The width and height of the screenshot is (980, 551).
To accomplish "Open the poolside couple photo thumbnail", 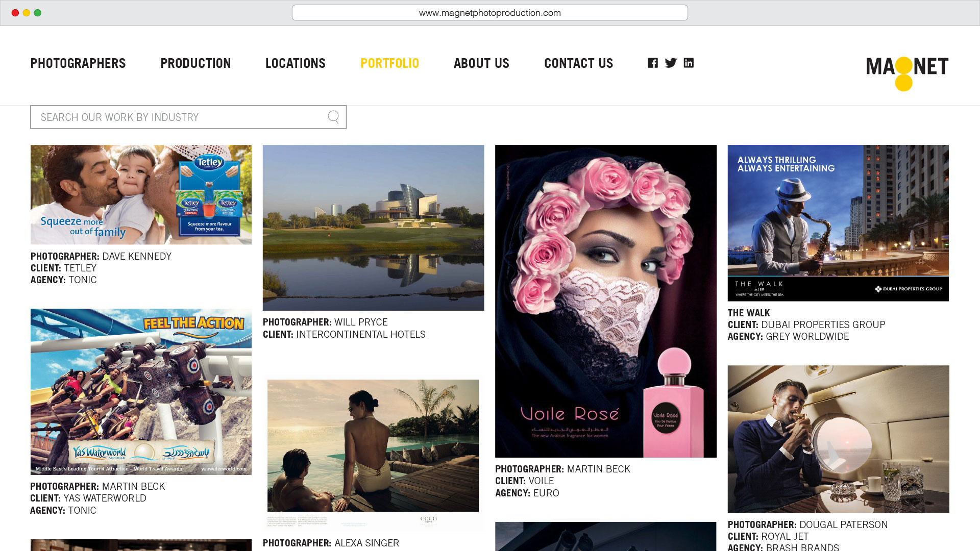I will (373, 453).
